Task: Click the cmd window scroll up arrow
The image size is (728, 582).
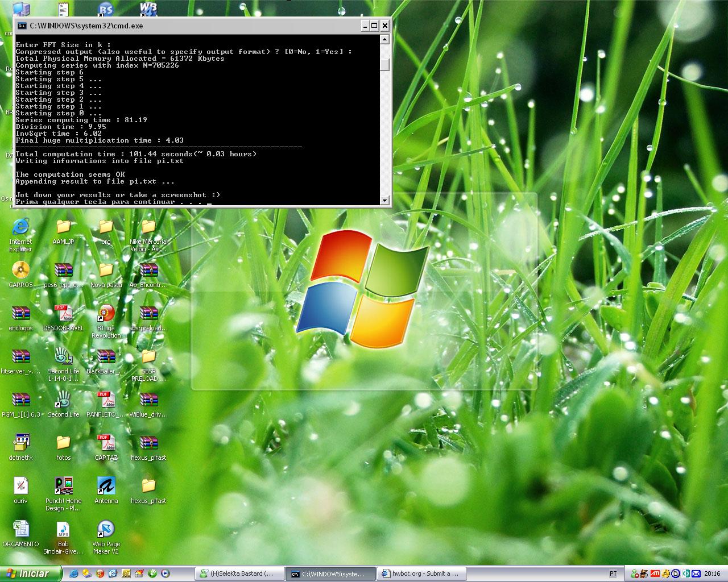Action: [x=385, y=39]
